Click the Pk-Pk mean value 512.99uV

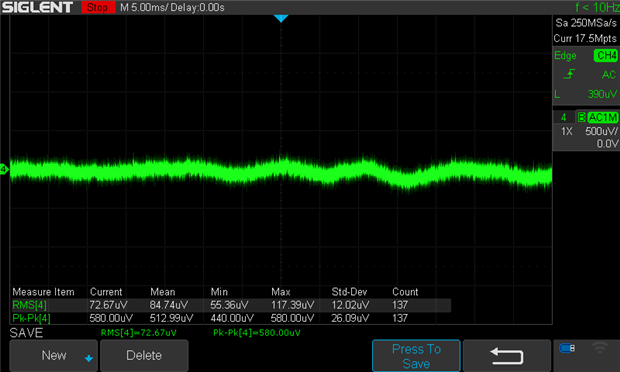click(171, 318)
